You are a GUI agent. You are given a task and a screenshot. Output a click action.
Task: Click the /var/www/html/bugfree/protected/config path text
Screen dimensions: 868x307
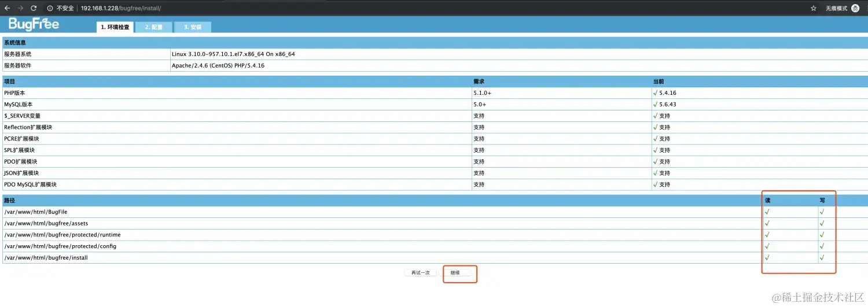click(x=60, y=246)
